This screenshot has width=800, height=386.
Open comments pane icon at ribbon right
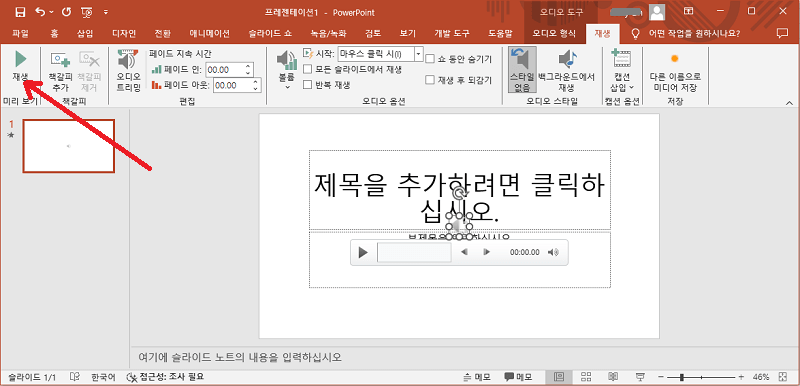point(781,33)
